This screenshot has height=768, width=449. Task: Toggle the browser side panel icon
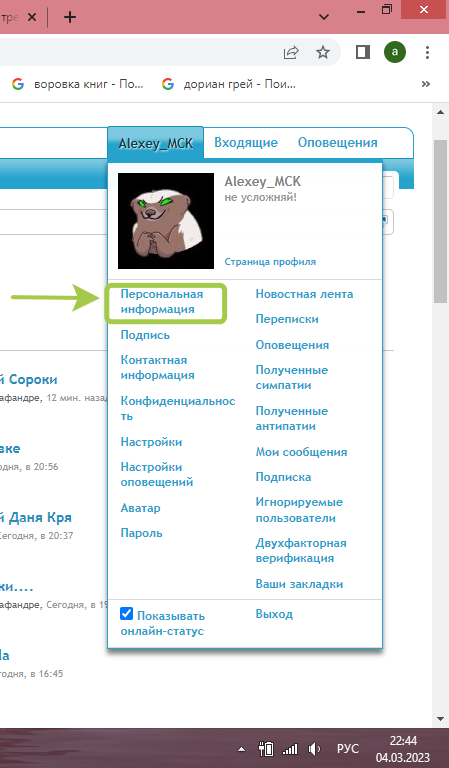[x=363, y=52]
